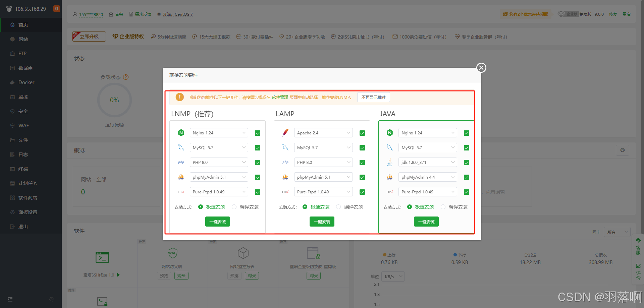Open PHP 8.0 version dropdown in LNMP
The width and height of the screenshot is (644, 308).
click(219, 162)
